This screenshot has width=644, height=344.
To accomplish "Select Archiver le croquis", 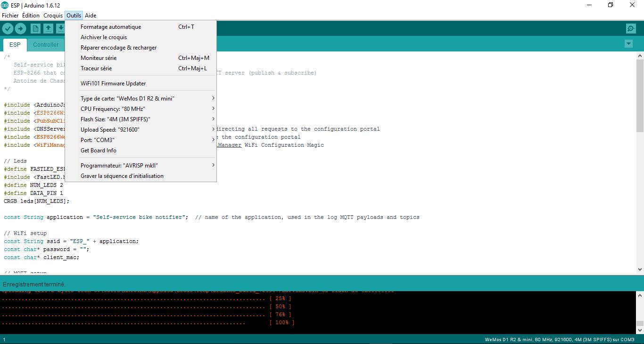I will coord(140,37).
